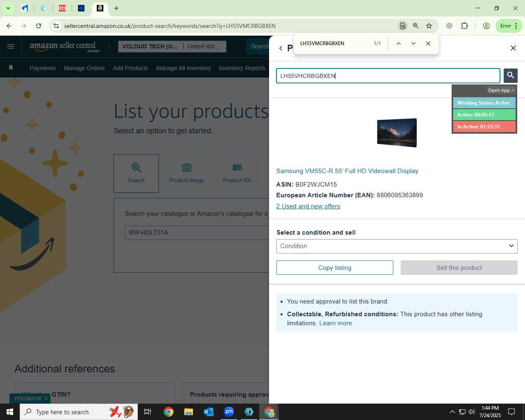Screen dimensions: 525x420
Task: Open Task View on the taskbar
Action: click(148, 412)
